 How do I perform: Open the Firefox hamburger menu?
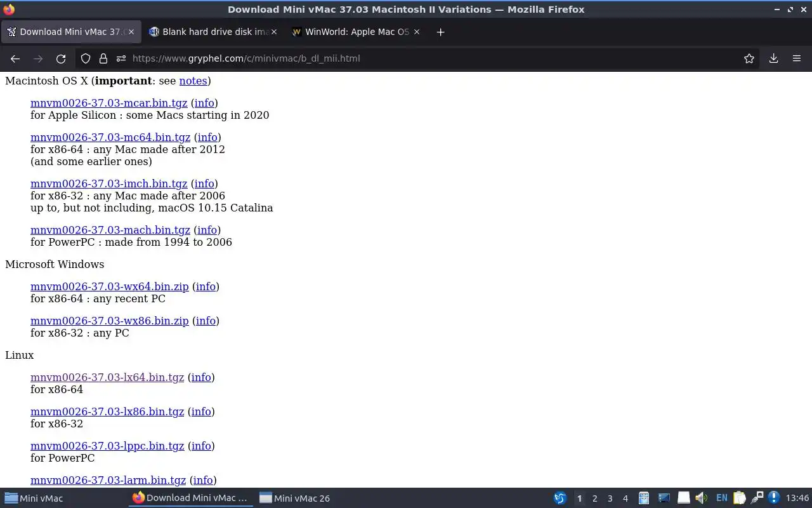(797, 58)
